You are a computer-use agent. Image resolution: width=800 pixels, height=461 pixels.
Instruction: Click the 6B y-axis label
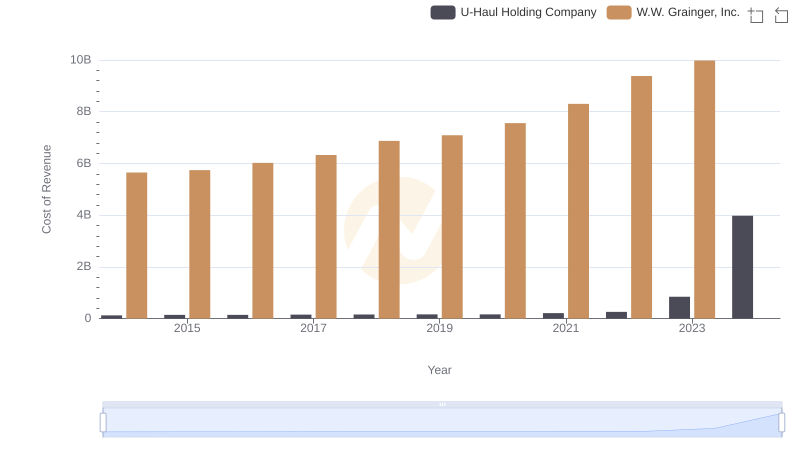coord(84,163)
